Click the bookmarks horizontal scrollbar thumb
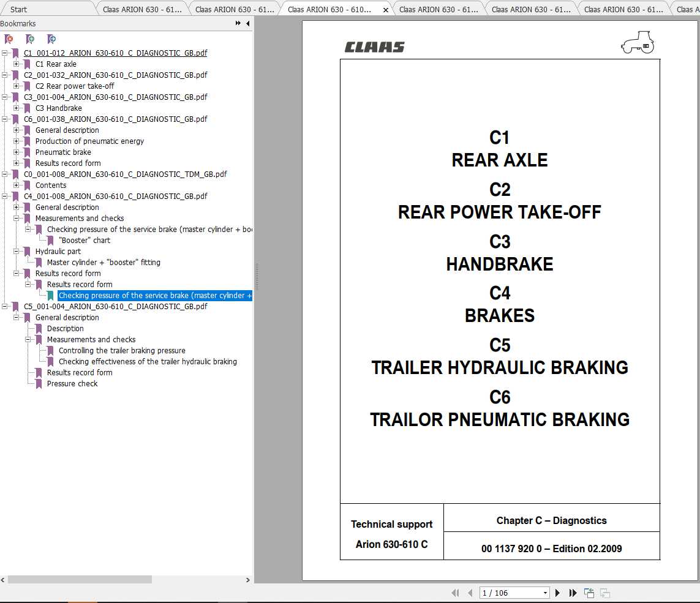The width and height of the screenshot is (700, 603). click(80, 579)
